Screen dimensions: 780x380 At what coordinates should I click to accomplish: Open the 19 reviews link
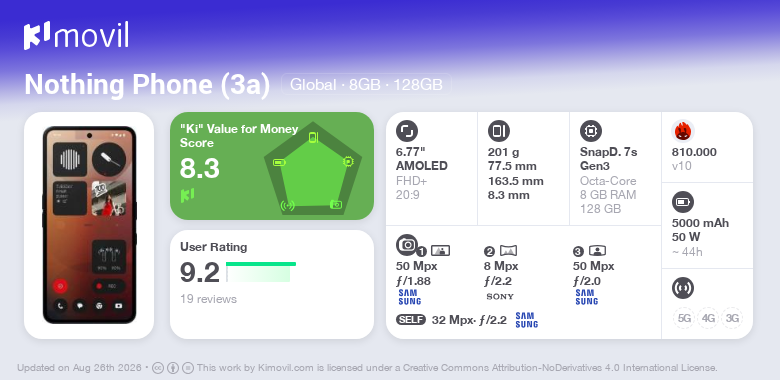[x=208, y=299]
